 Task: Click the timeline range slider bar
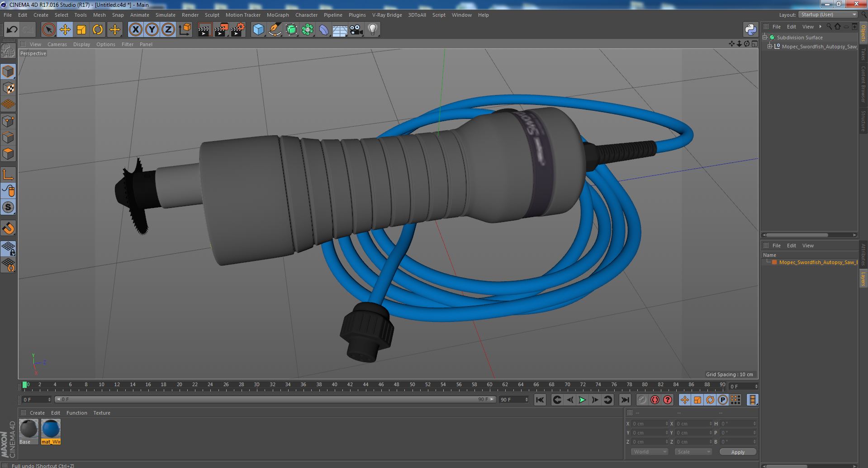(275, 400)
